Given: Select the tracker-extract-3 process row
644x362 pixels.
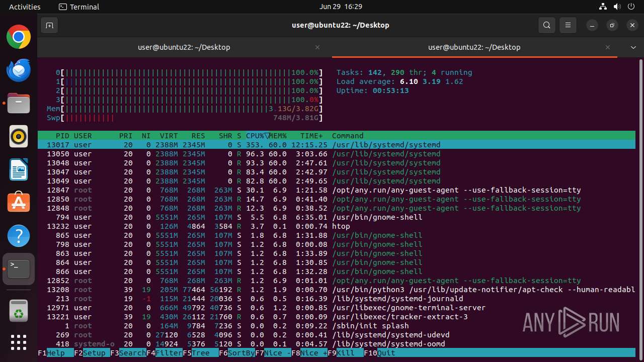Looking at the screenshot, I should [x=337, y=317].
